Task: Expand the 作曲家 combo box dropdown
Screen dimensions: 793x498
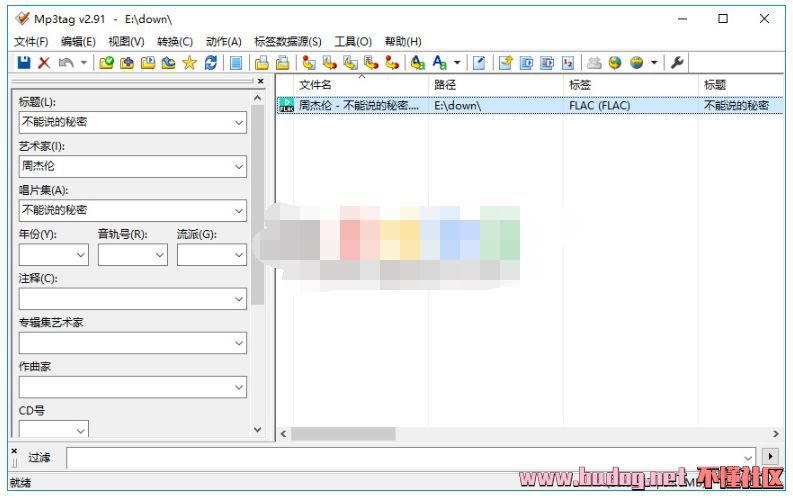Action: [239, 387]
